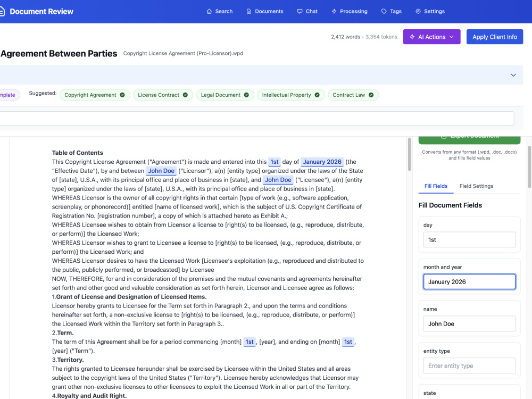Image resolution: width=532 pixels, height=399 pixels.
Task: Click the Documents file icon
Action: click(248, 12)
